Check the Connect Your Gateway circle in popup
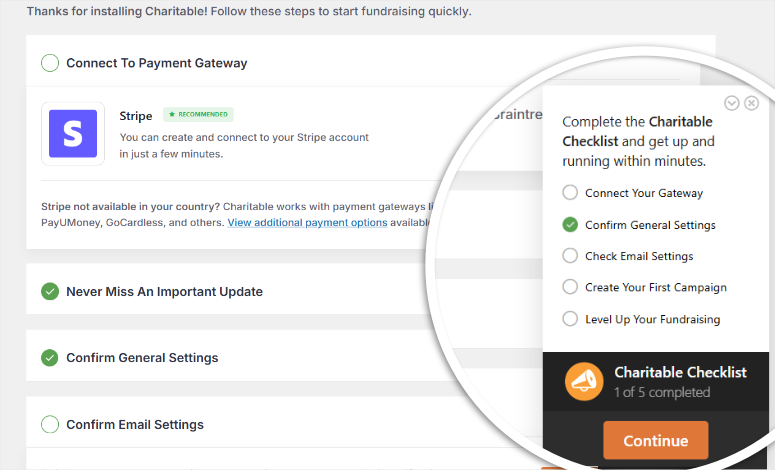Image resolution: width=775 pixels, height=470 pixels. point(570,192)
